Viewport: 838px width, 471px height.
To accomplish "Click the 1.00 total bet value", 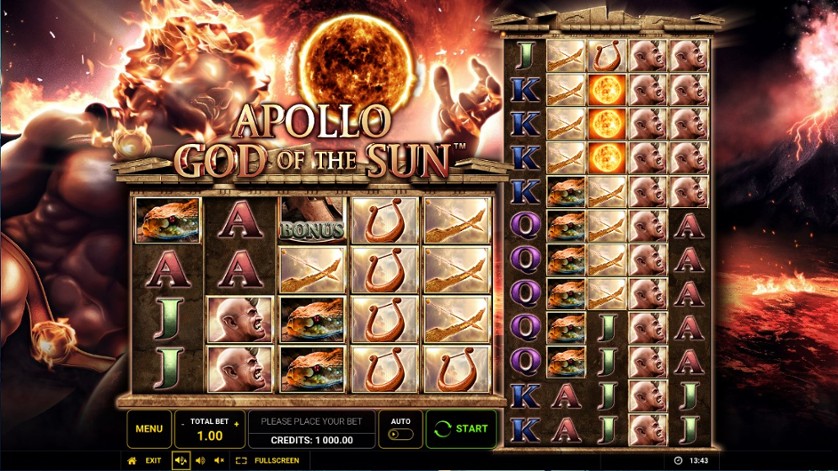I will [210, 436].
